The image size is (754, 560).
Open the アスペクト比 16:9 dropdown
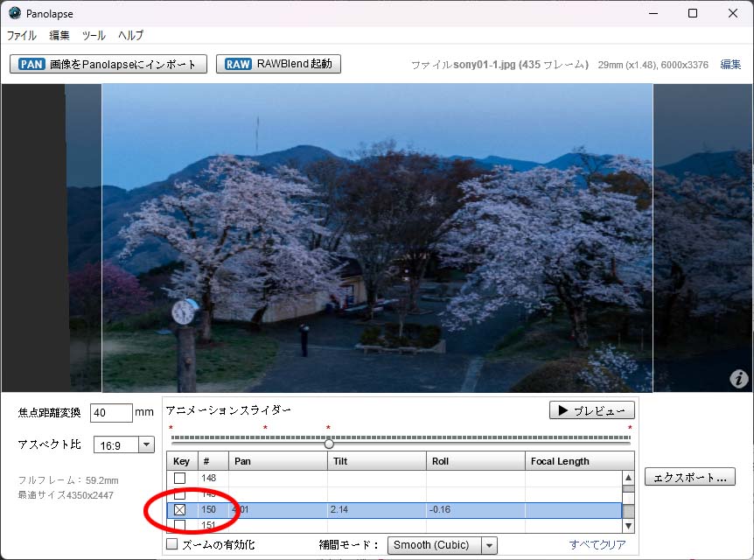(123, 444)
